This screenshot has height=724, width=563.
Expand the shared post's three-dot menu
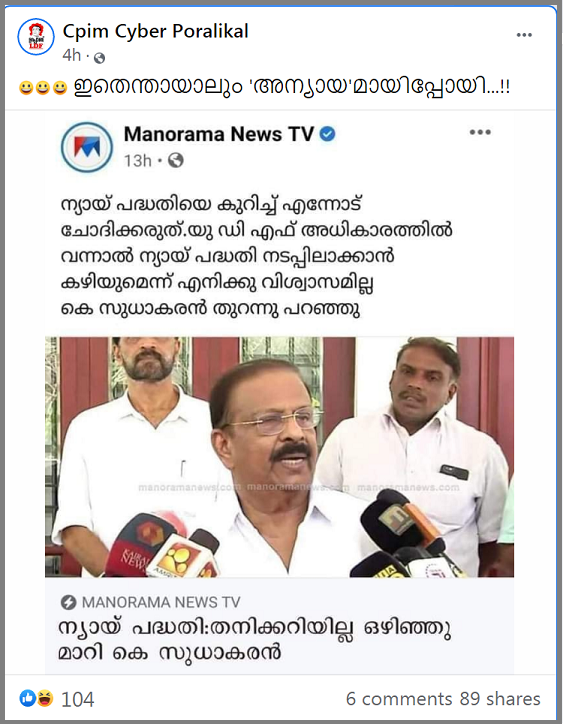[x=480, y=132]
